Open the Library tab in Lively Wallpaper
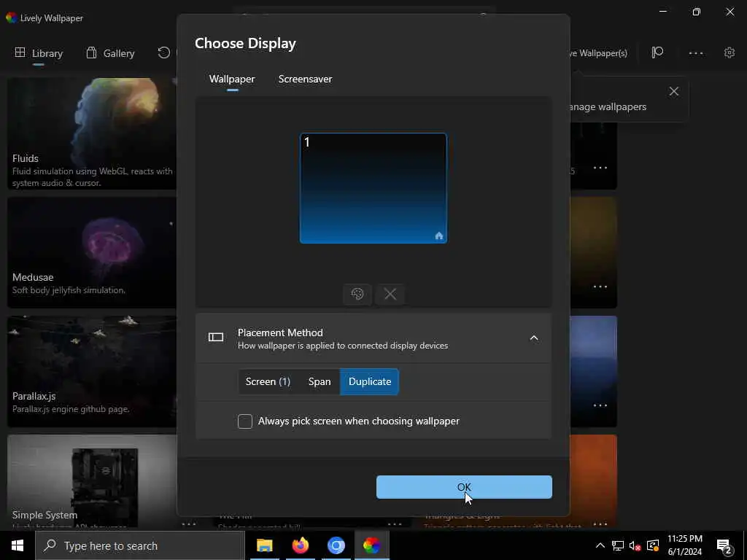Screen dimensions: 747x560 click(x=39, y=52)
